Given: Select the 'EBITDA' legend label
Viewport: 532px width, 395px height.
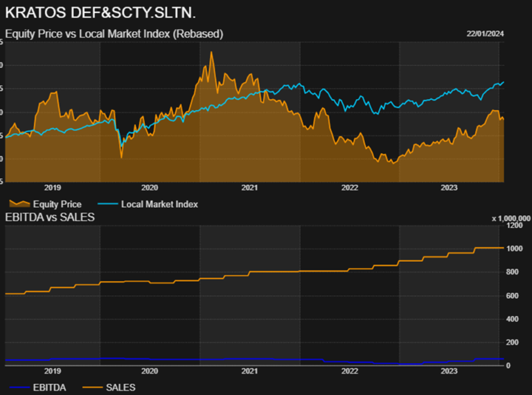Looking at the screenshot, I should [50, 387].
